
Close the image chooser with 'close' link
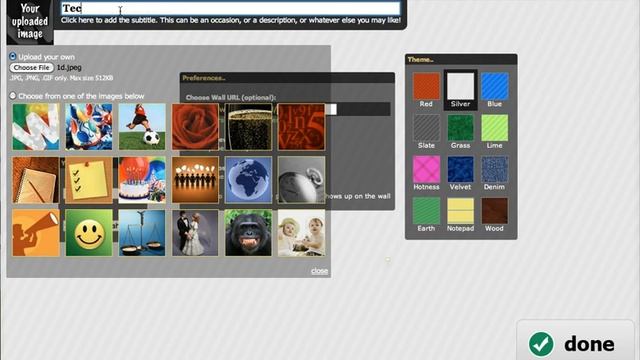point(319,271)
